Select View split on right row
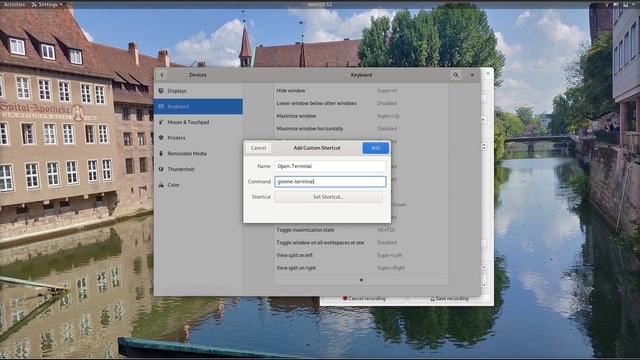 coord(361,268)
